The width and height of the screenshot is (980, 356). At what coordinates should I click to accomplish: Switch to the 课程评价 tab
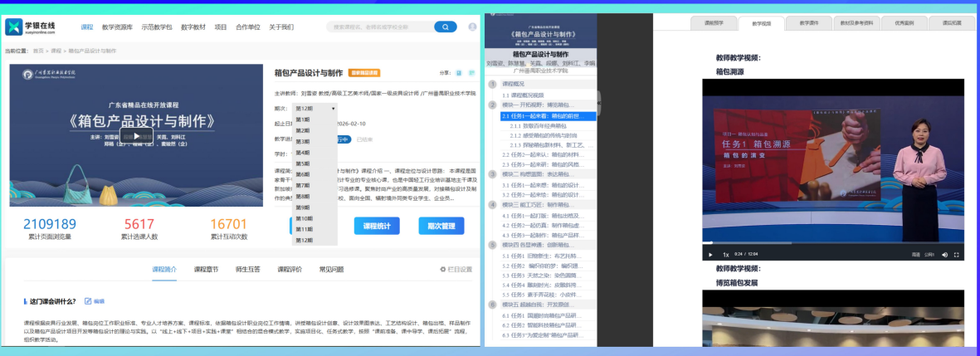pos(290,269)
